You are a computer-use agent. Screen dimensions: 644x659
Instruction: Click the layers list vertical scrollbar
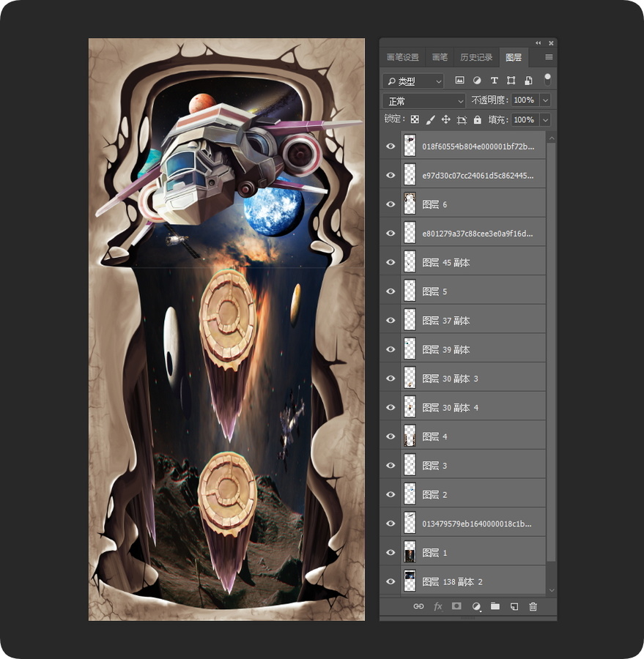click(552, 351)
